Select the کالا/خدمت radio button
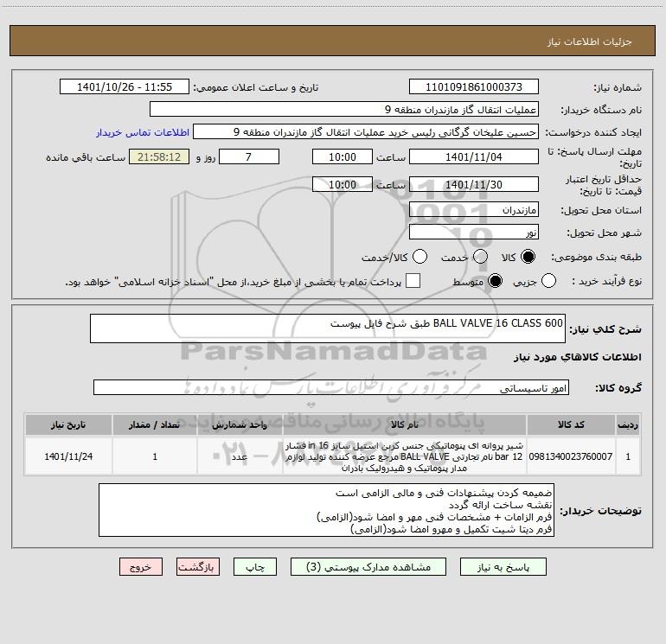The width and height of the screenshot is (666, 644). (x=420, y=257)
